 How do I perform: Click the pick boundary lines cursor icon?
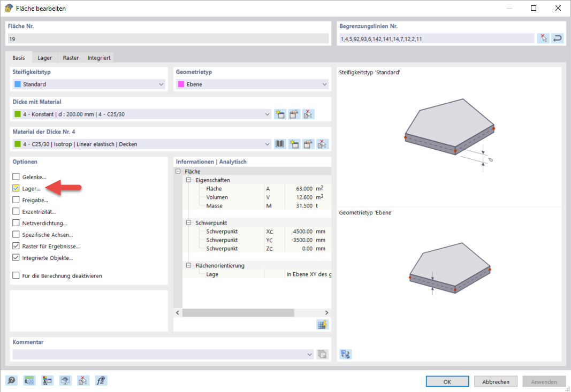(543, 38)
